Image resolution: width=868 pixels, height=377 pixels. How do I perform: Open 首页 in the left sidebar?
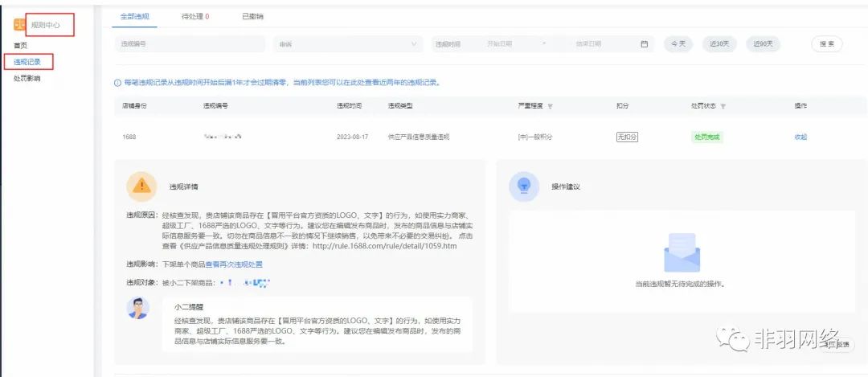(20, 46)
